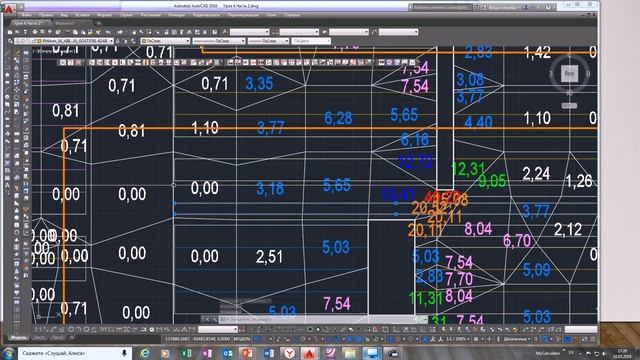Click the workspace switching gear icon
This screenshot has width=640, height=360.
pyautogui.click(x=476, y=339)
